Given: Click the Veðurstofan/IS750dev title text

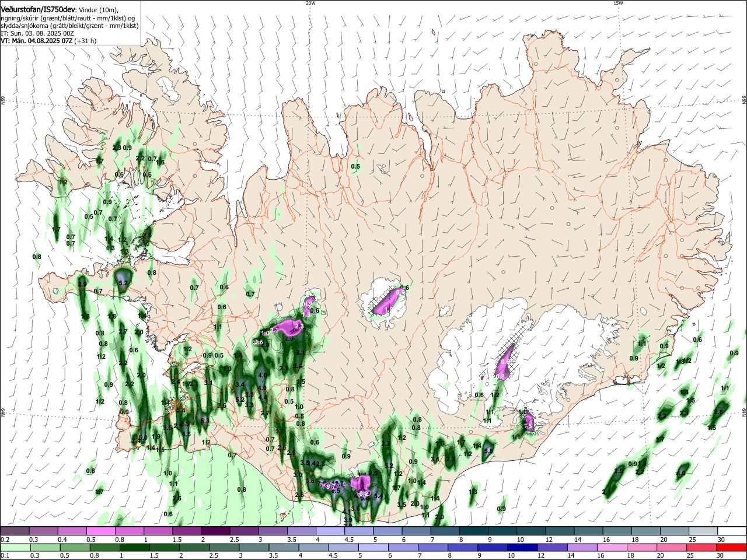Looking at the screenshot, I should coord(38,9).
